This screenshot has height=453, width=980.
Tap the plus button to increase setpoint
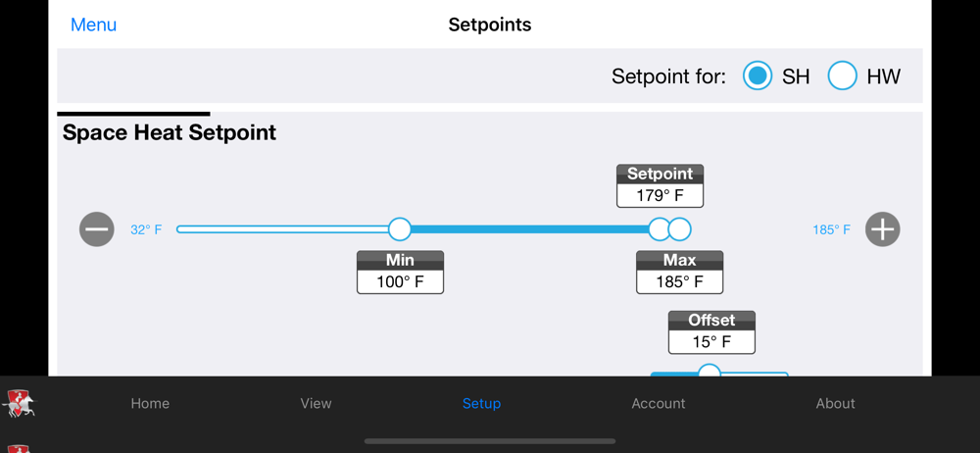(x=882, y=229)
